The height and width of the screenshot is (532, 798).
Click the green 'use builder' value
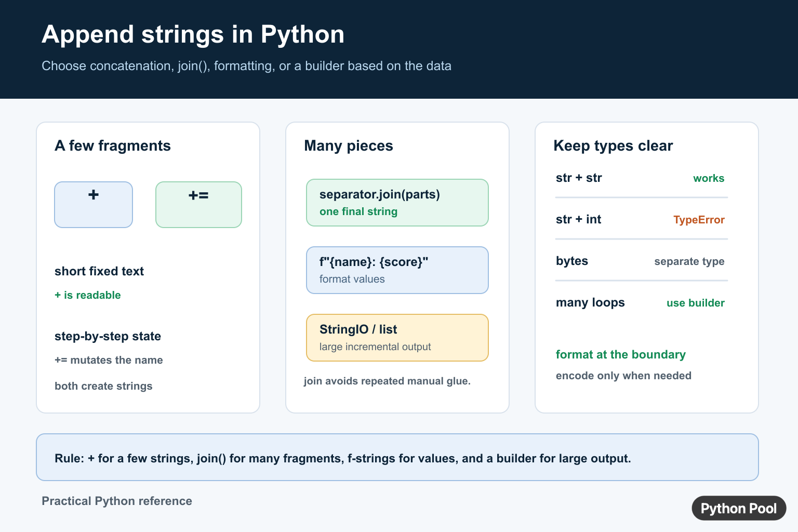pos(696,303)
